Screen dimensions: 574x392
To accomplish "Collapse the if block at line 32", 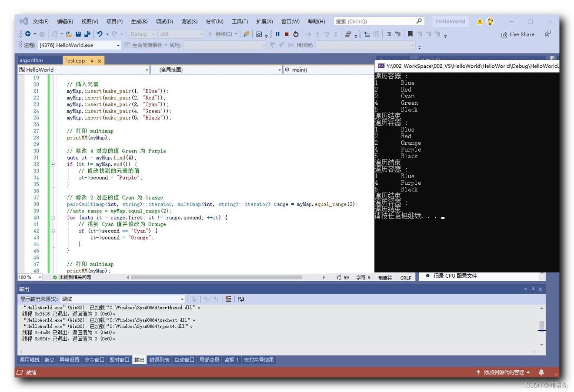I will (x=52, y=164).
